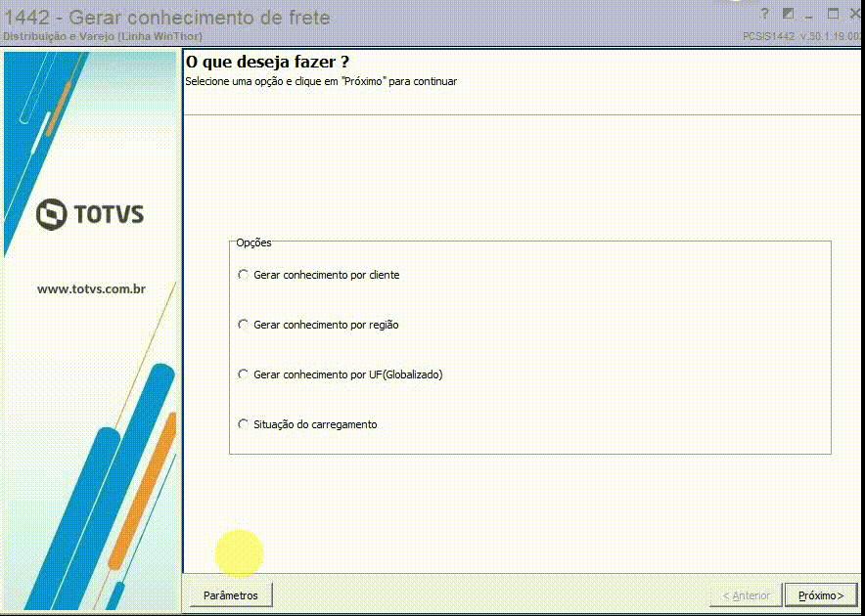Image resolution: width=865 pixels, height=616 pixels.
Task: Maximize the 1442 window
Action: point(833,14)
